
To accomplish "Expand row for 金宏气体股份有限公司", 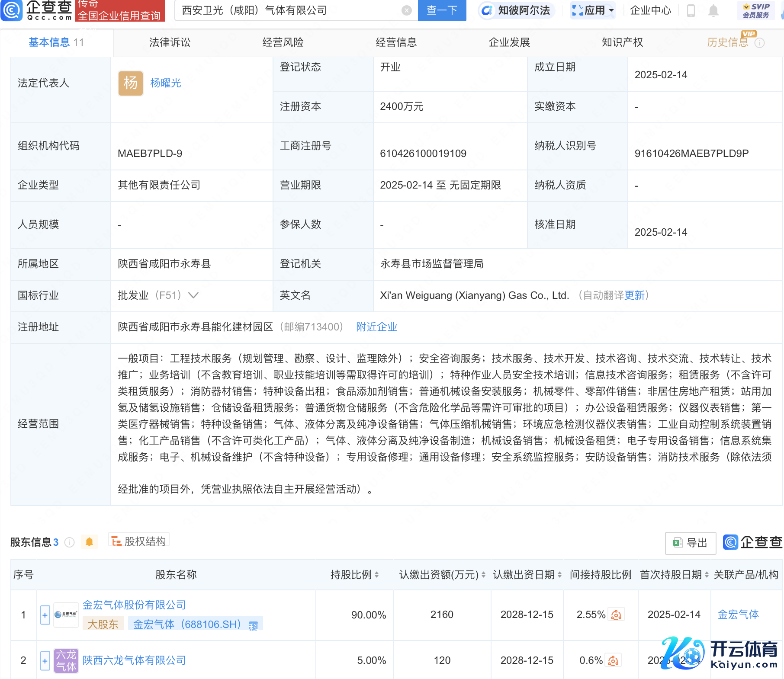I will tap(45, 615).
